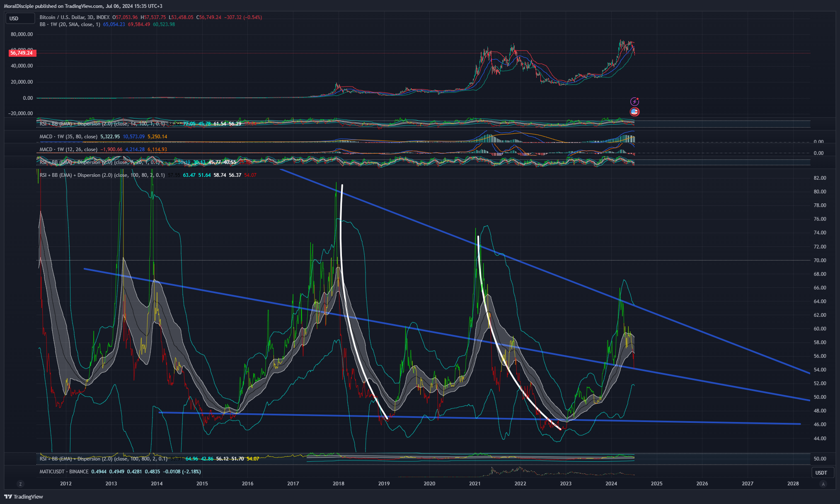Click the 2012 label on time axis

click(65, 484)
